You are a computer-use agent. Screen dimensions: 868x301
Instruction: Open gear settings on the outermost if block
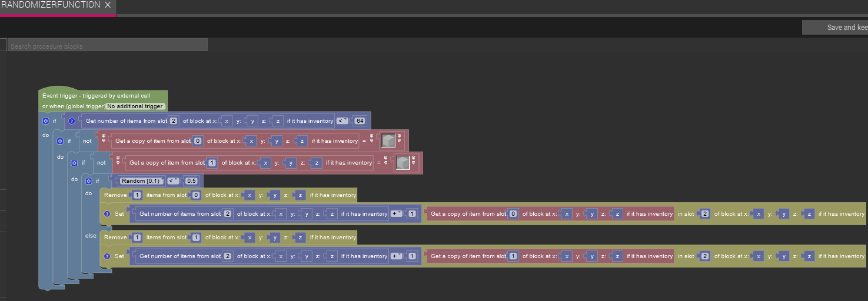pos(45,121)
